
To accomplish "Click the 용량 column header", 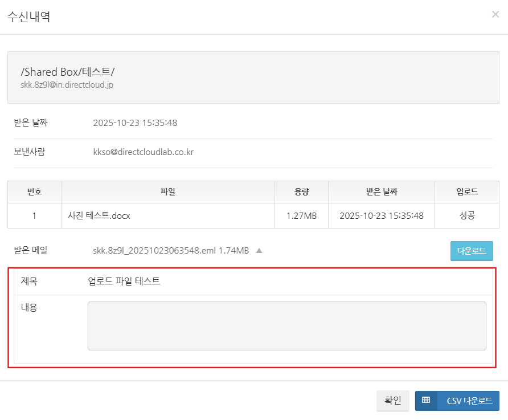I will pyautogui.click(x=301, y=192).
